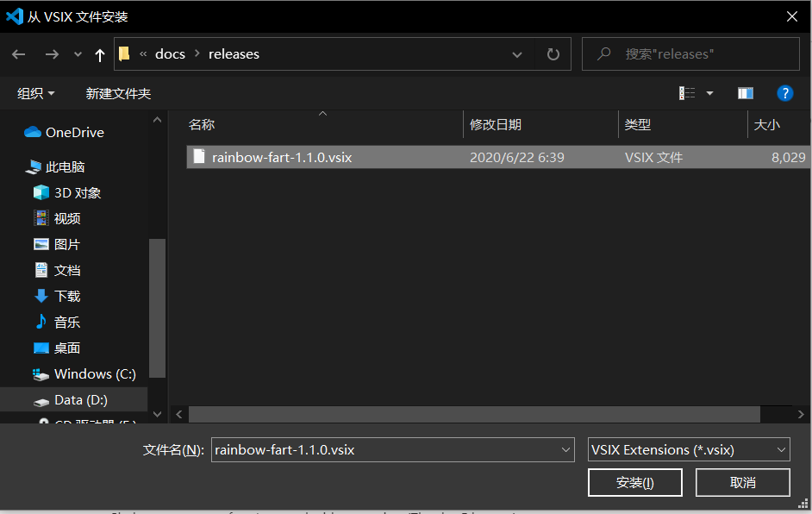Toggle the preview pane icon
Viewport: 812px width, 514px height.
coord(746,93)
